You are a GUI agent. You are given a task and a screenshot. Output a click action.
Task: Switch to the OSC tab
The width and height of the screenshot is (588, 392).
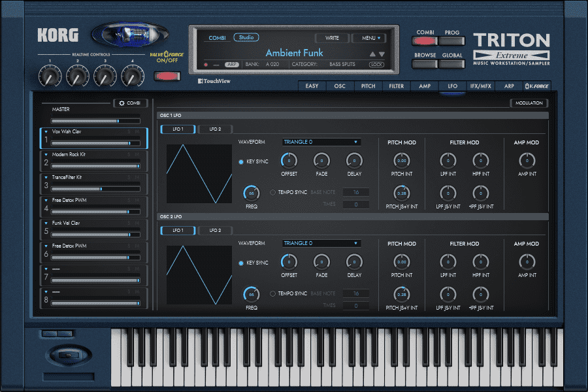340,86
